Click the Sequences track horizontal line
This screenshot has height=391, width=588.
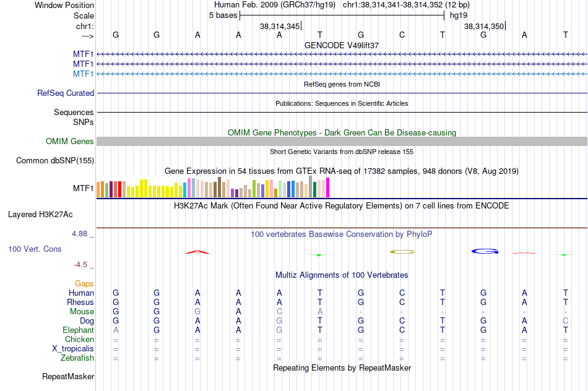(342, 112)
